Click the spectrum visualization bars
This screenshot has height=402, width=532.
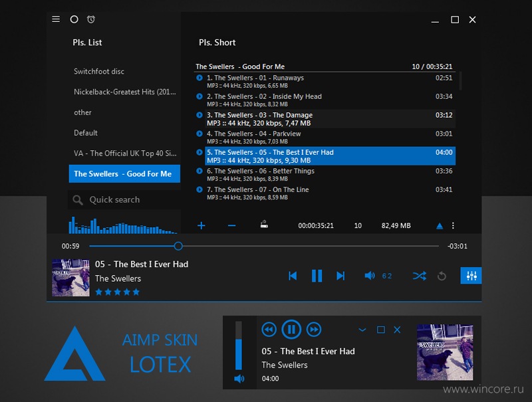(x=123, y=225)
